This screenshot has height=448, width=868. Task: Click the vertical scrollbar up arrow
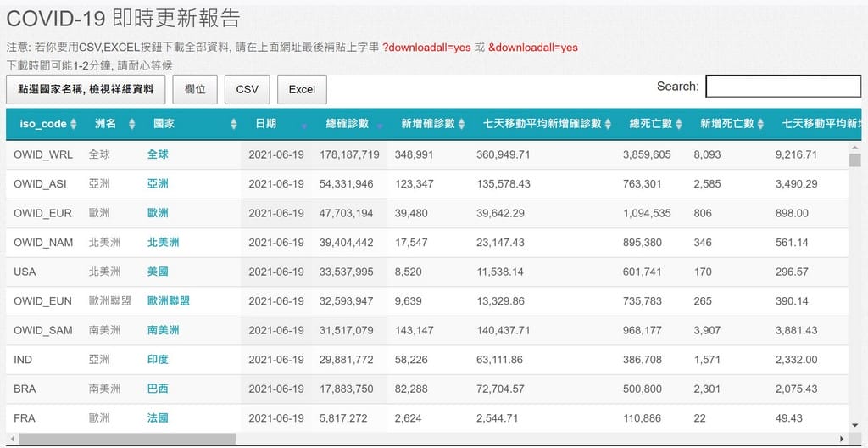click(x=855, y=147)
